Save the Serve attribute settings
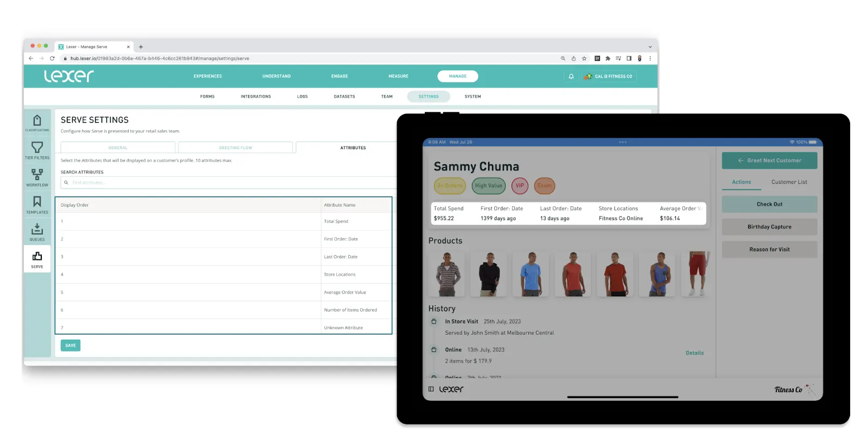Viewport: 868px width, 441px height. tap(71, 346)
